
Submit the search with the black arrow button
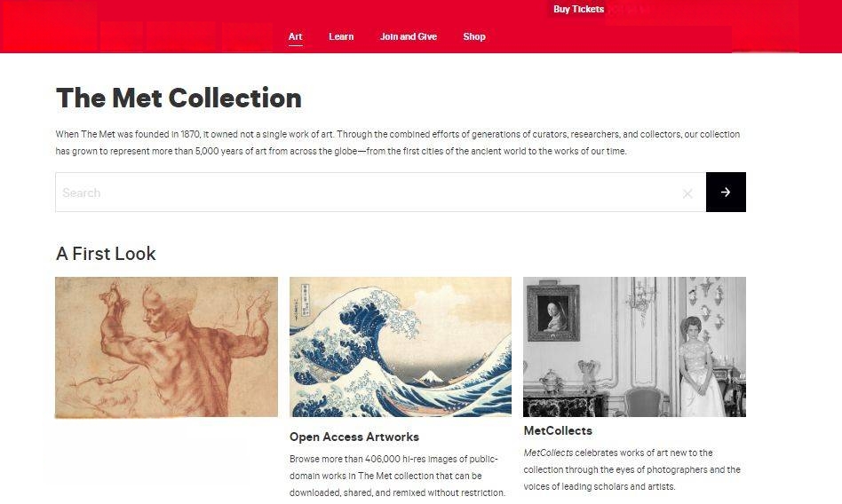coord(726,193)
